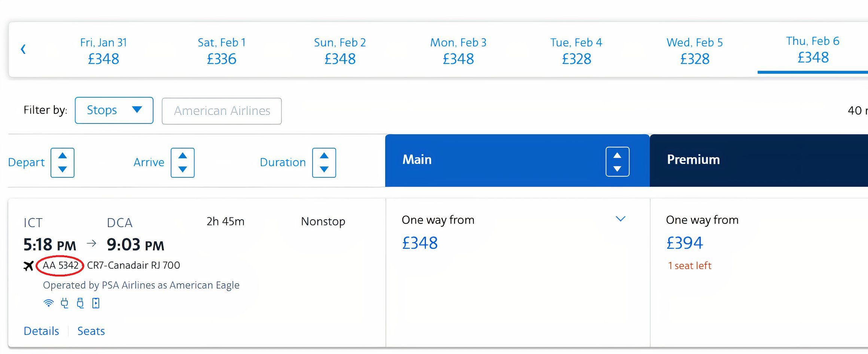Expand the Main fare options chevron
The image size is (868, 354).
[620, 219]
